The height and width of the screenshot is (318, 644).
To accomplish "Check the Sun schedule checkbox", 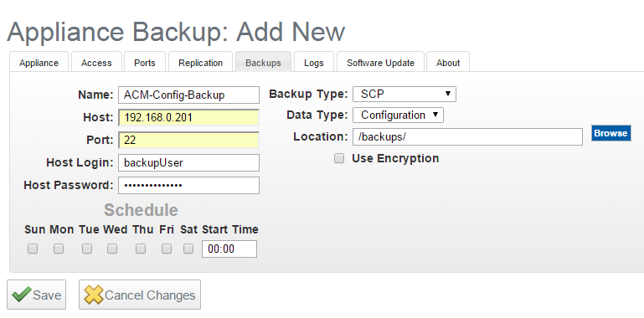I will pyautogui.click(x=33, y=249).
